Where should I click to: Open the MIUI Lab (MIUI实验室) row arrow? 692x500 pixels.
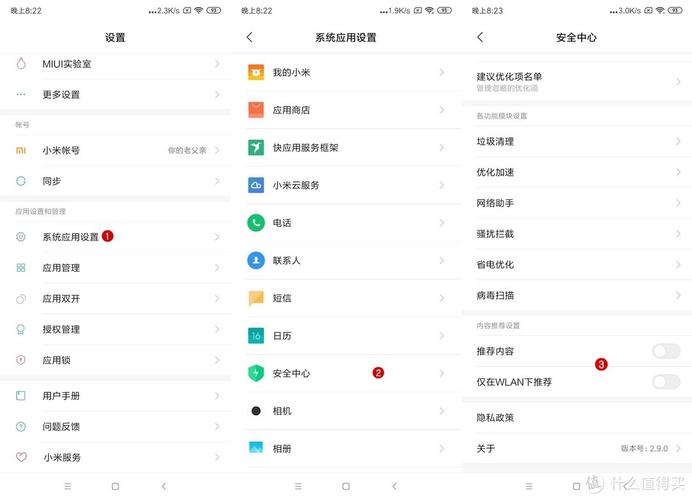217,64
